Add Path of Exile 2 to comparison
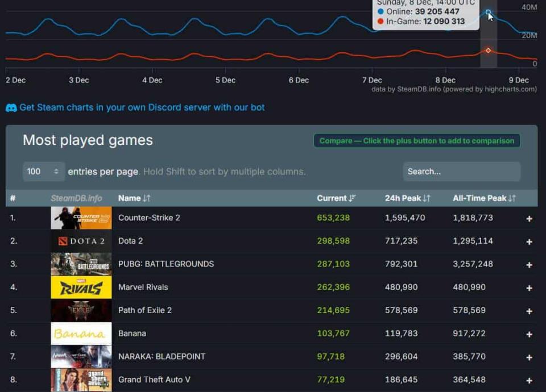Viewport: 546px width, 392px height. pyautogui.click(x=529, y=311)
